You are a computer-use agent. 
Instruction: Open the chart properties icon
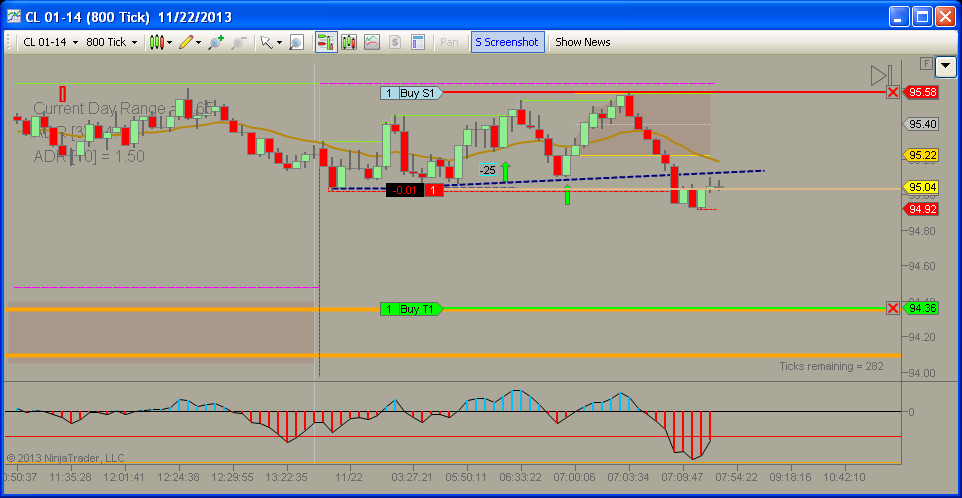coord(418,42)
